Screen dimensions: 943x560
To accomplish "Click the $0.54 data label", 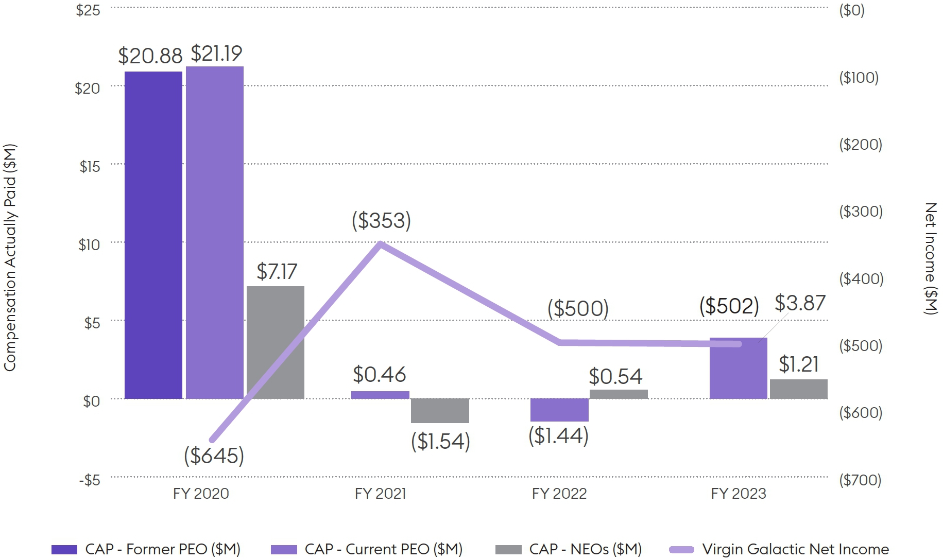I will click(615, 377).
